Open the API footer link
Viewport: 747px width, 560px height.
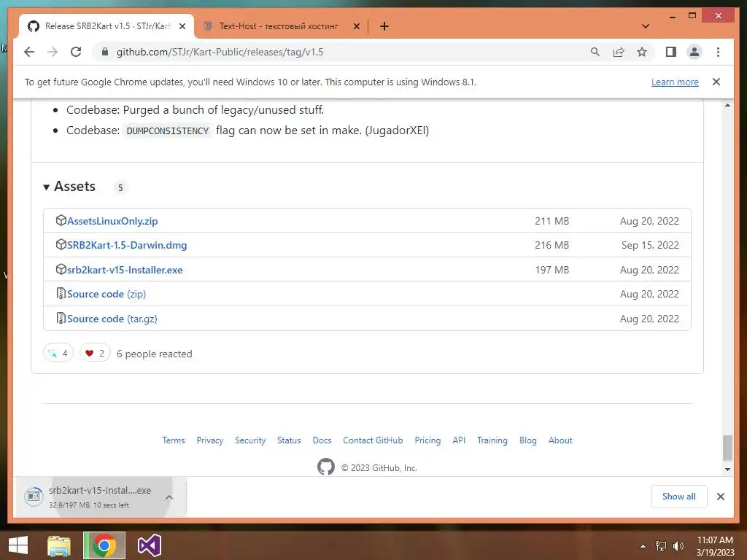click(459, 440)
